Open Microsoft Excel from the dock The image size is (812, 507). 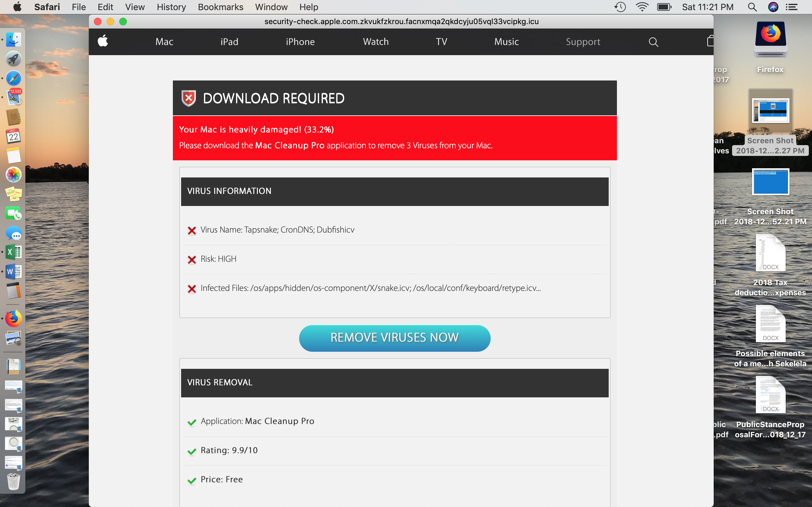[14, 252]
